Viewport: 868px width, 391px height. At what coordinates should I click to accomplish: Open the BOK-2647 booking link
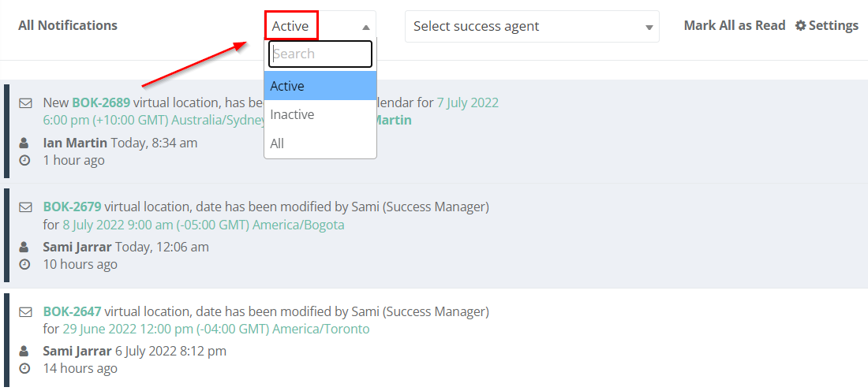pos(72,311)
